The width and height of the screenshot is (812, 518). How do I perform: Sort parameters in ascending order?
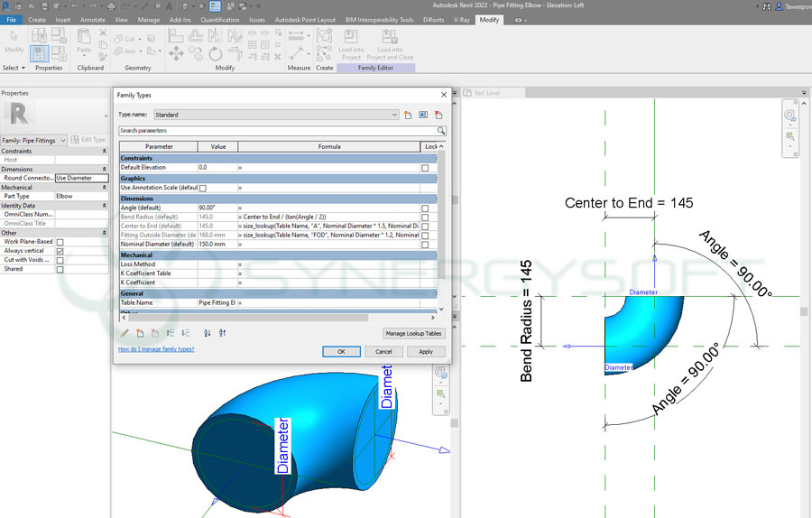[x=207, y=333]
